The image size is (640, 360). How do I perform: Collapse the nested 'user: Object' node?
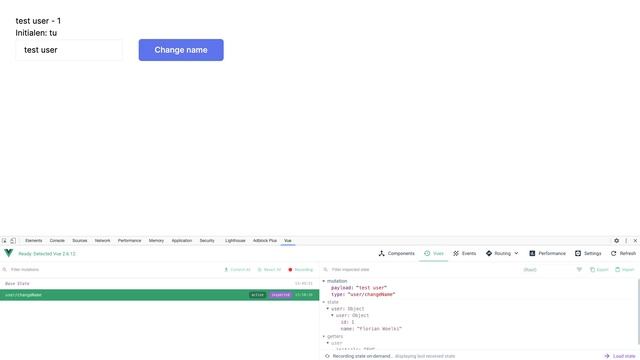point(332,316)
